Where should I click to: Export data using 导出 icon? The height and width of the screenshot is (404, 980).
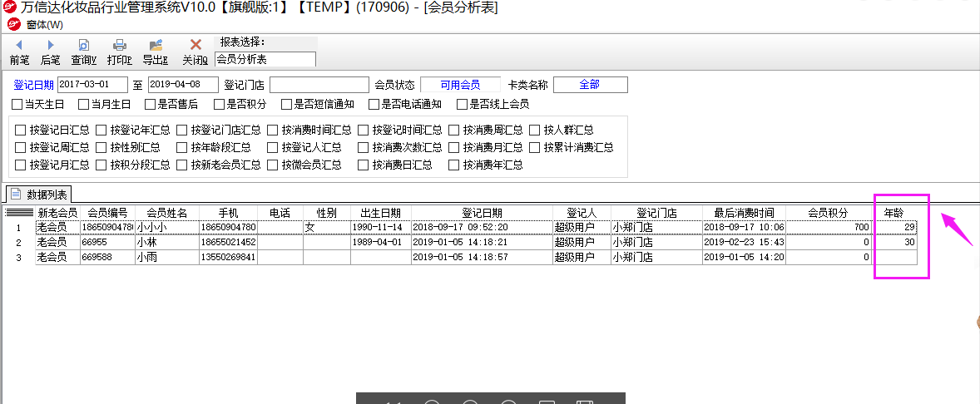(156, 45)
